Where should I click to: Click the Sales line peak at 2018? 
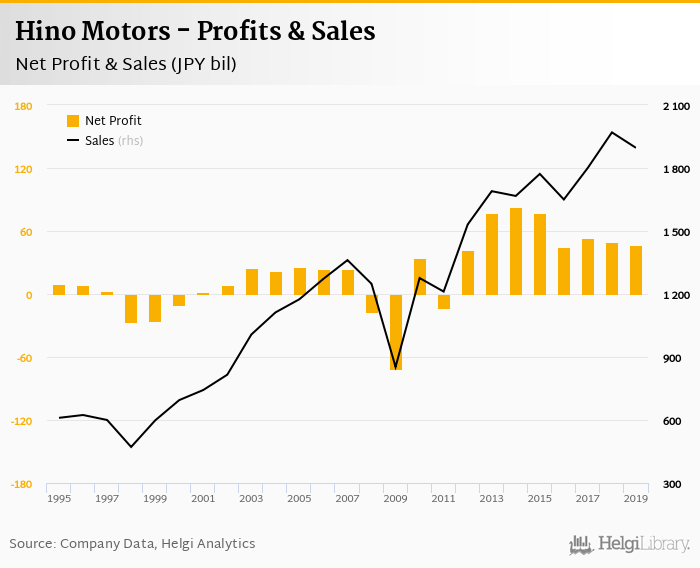pyautogui.click(x=612, y=132)
